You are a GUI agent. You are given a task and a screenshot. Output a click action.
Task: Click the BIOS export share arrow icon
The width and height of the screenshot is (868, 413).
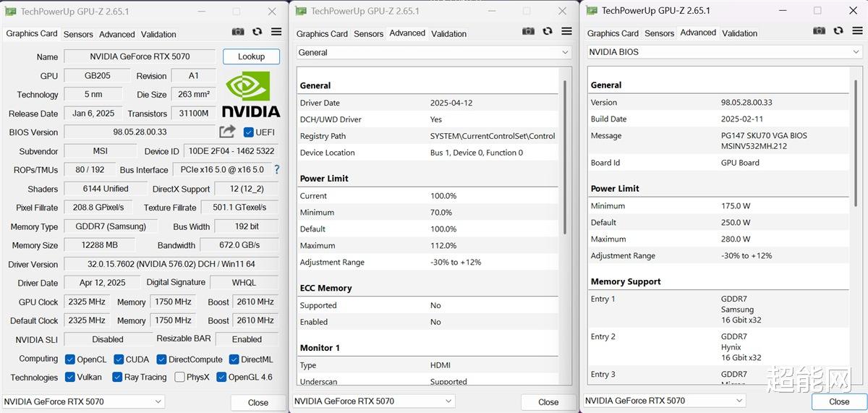click(227, 132)
